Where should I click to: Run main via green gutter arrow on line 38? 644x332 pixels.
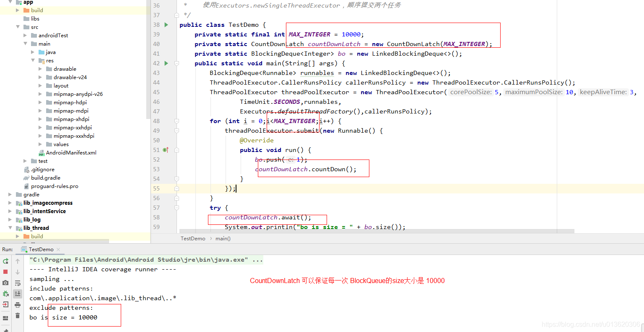tap(166, 25)
